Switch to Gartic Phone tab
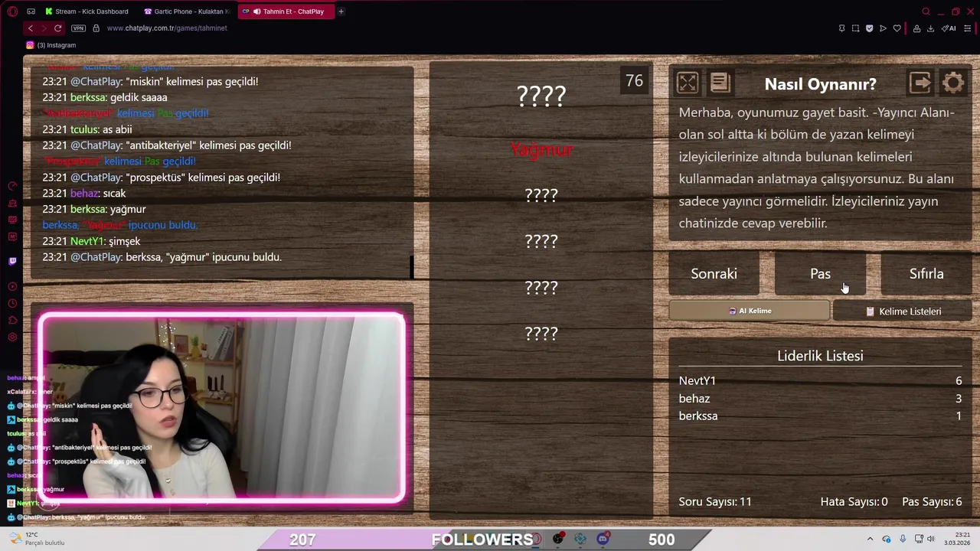 point(186,11)
